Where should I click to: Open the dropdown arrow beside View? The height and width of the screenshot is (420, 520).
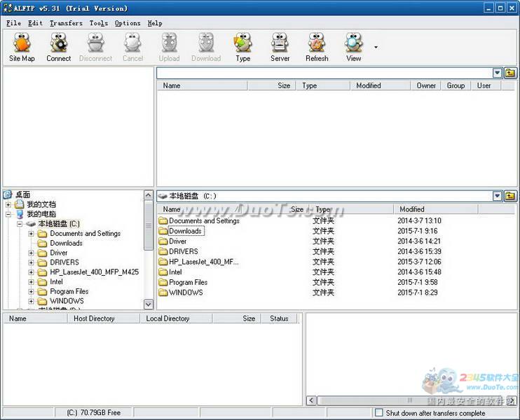[376, 48]
